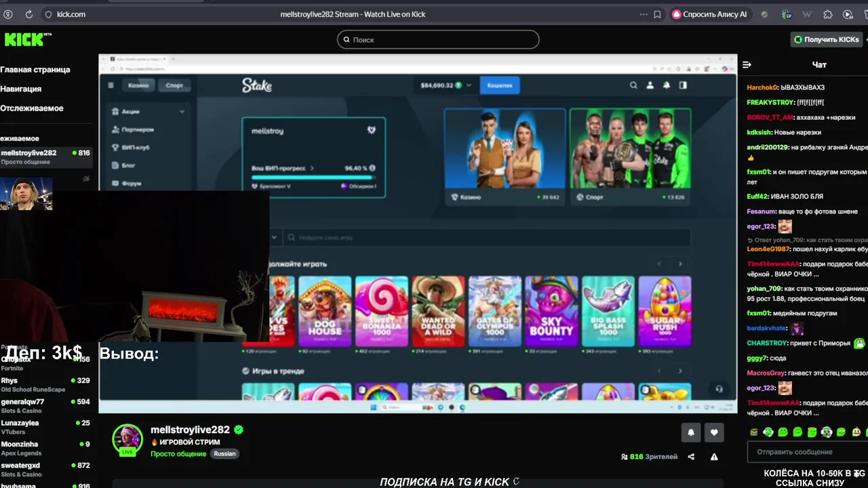Open Stake user profile icon
The image size is (868, 488).
click(x=650, y=85)
